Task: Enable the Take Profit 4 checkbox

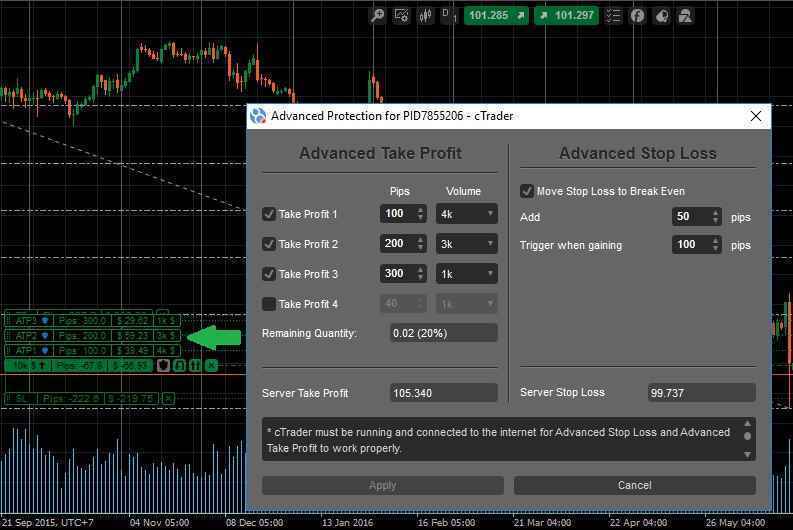Action: click(x=269, y=304)
